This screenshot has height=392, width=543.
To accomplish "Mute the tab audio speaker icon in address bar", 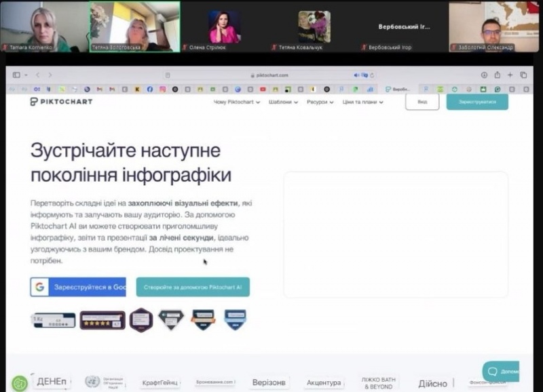I will point(356,75).
